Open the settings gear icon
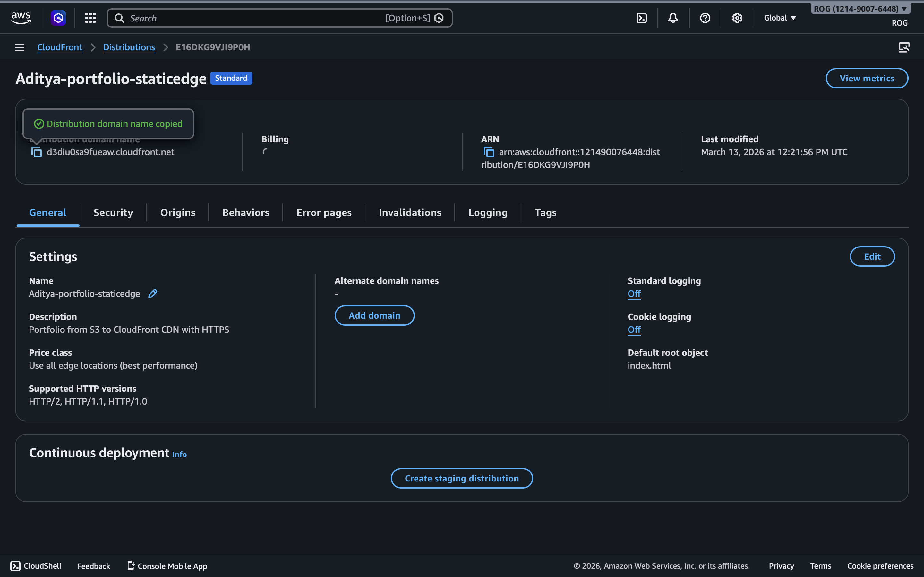924x577 pixels. pos(737,18)
